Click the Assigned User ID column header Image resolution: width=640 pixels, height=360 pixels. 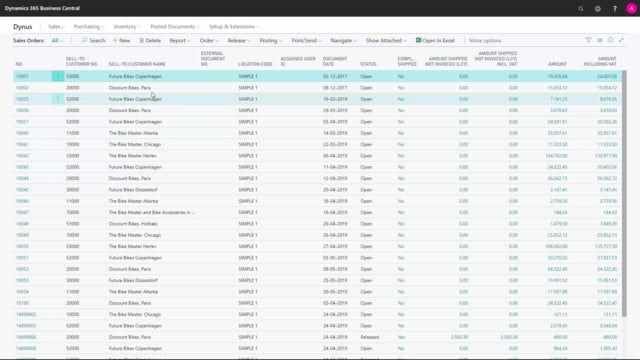click(298, 61)
